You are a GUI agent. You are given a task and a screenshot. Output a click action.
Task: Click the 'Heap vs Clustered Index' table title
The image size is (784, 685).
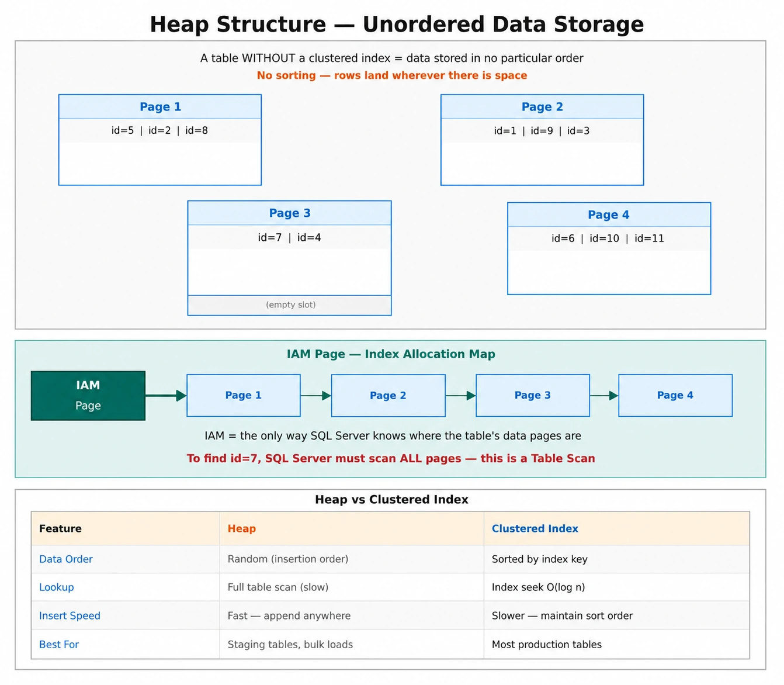391,500
